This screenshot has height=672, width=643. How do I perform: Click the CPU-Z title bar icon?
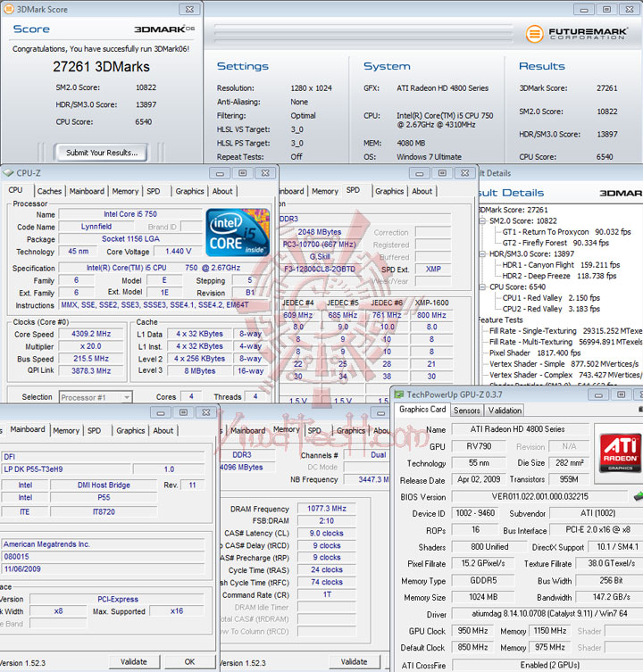pos(8,173)
